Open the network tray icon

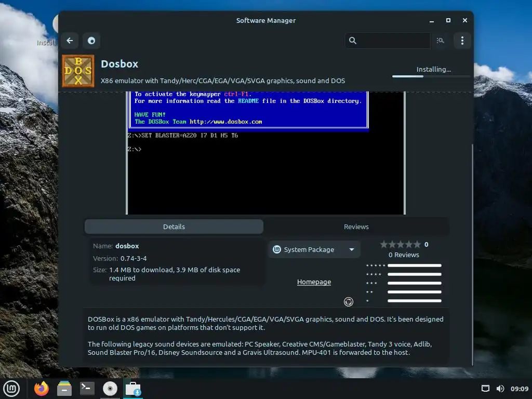(486, 389)
